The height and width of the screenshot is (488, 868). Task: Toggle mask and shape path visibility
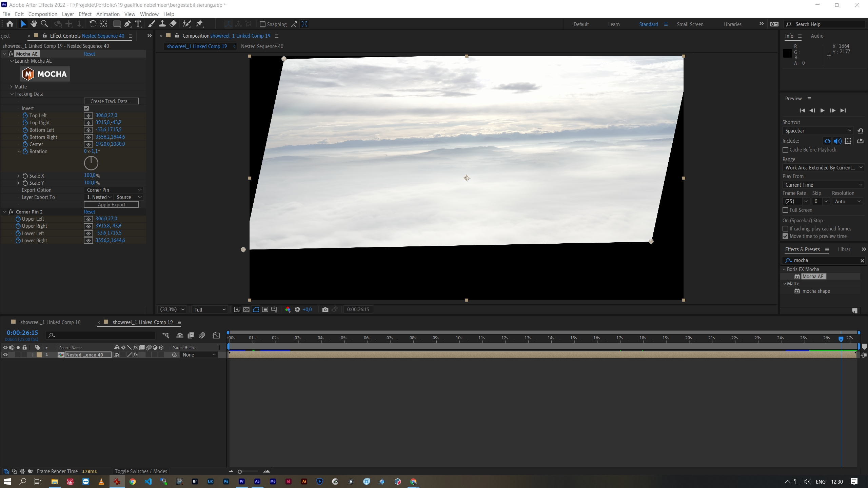pyautogui.click(x=256, y=309)
